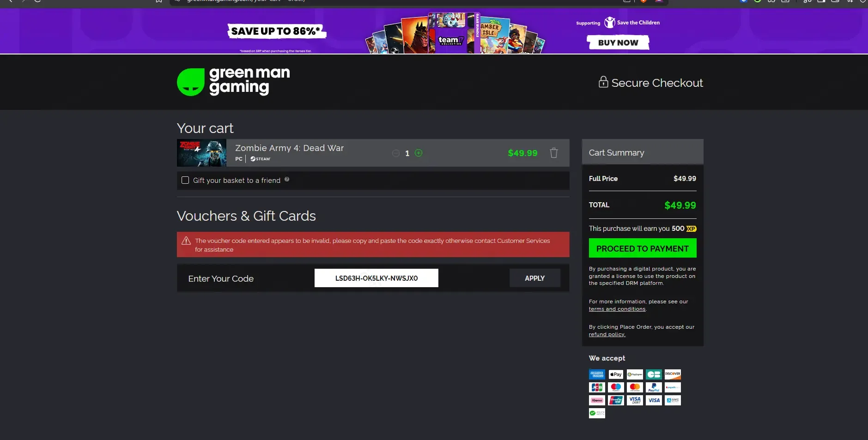Click the Maestro payment icon
Screen dimensions: 868x440
[616, 387]
